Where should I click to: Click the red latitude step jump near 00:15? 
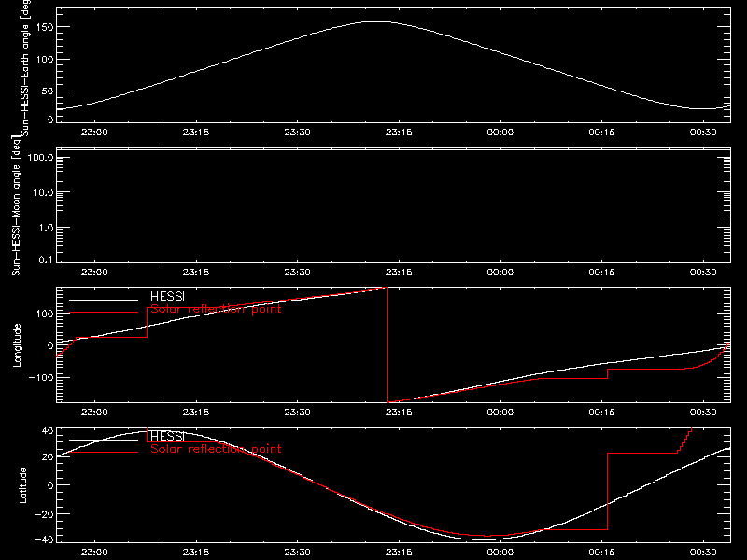tap(608, 492)
